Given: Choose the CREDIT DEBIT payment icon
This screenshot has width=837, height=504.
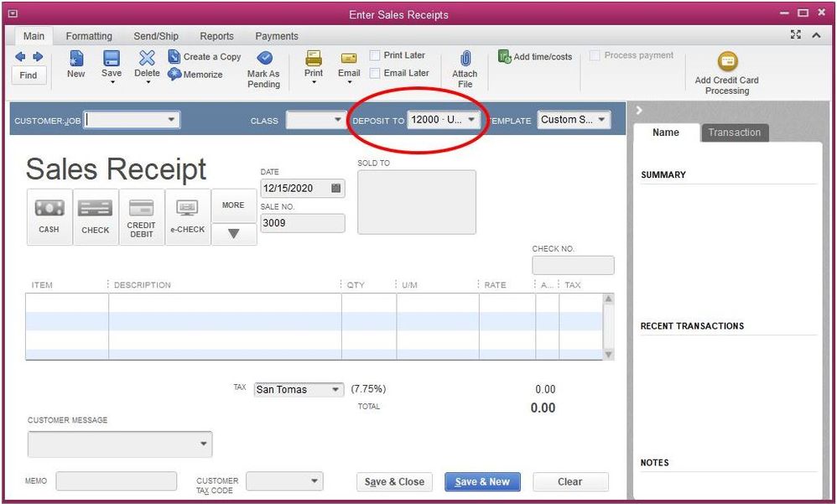Looking at the screenshot, I should [141, 217].
